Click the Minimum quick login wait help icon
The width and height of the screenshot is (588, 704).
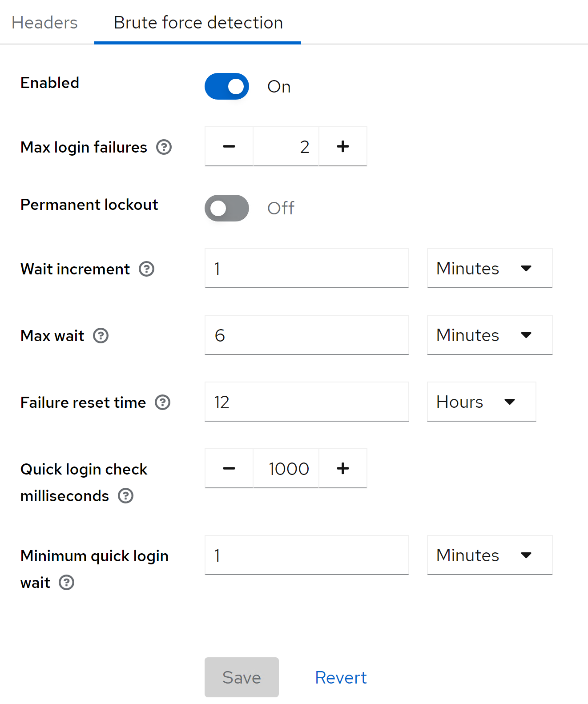[66, 583]
